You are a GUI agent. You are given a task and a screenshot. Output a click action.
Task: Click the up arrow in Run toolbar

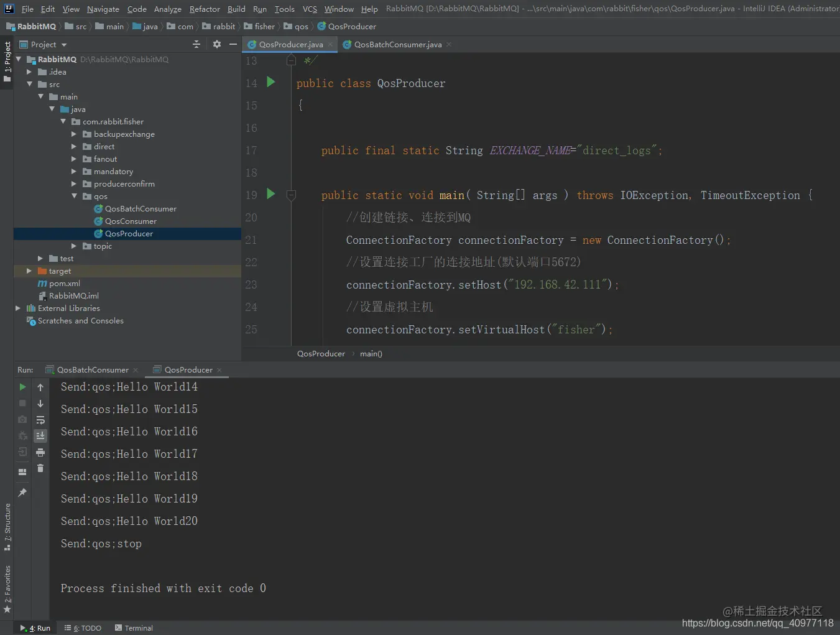point(40,387)
